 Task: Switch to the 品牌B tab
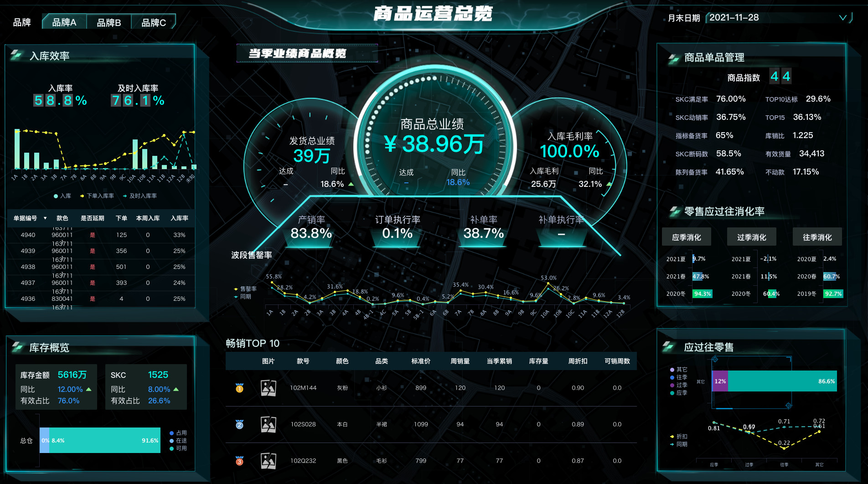[x=109, y=22]
